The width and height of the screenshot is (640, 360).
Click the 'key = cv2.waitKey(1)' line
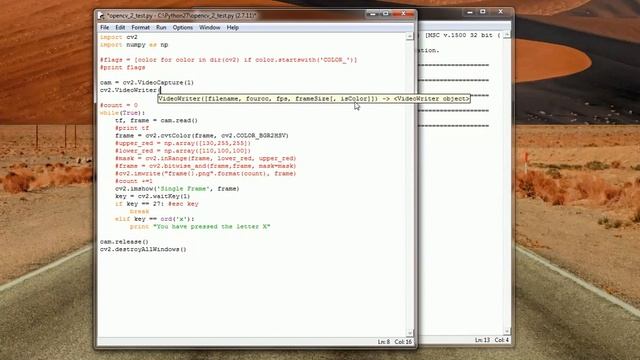tap(153, 196)
